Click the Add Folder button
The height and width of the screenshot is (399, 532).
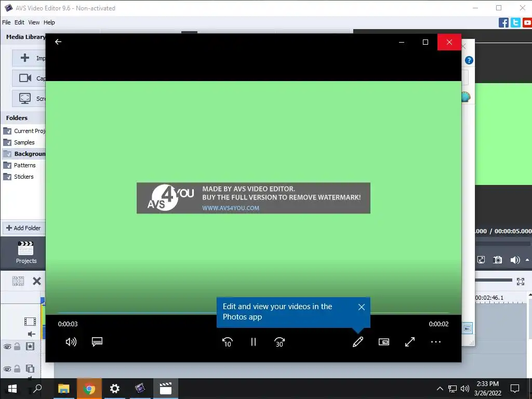tap(23, 228)
